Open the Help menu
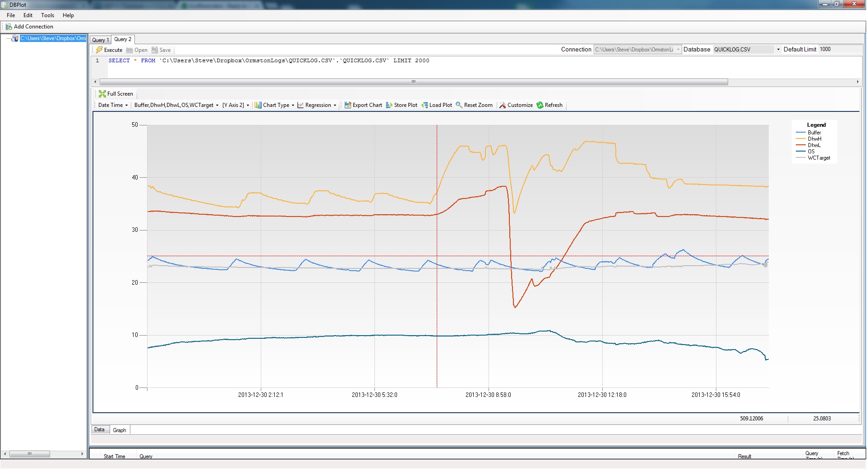The height and width of the screenshot is (470, 868). click(68, 15)
